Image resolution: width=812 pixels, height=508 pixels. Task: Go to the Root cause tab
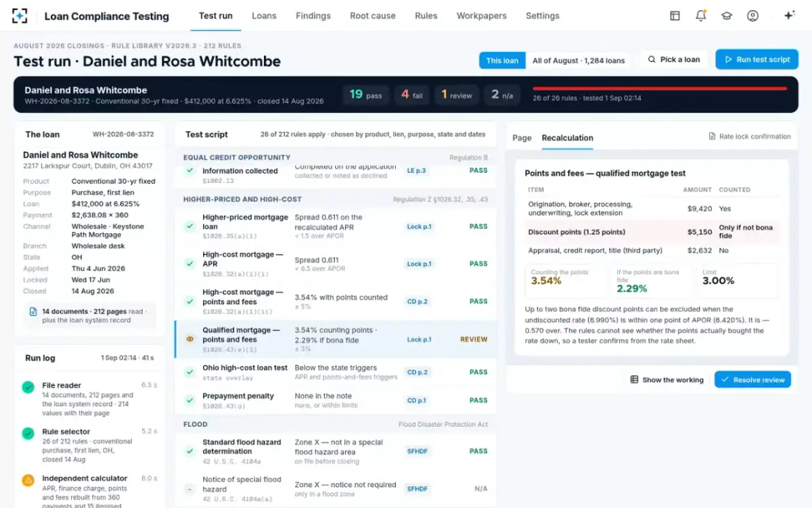tap(373, 16)
